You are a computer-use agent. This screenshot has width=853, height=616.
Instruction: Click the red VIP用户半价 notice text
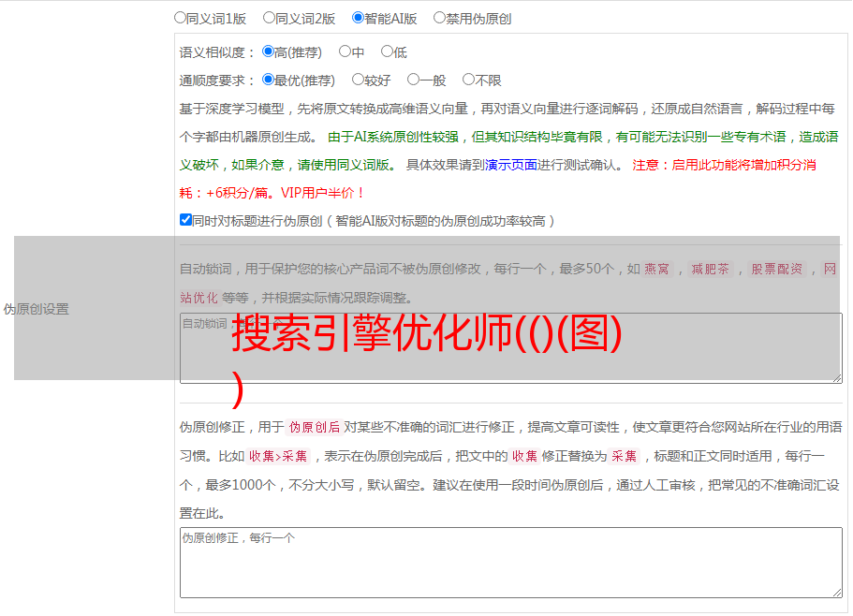tap(322, 193)
